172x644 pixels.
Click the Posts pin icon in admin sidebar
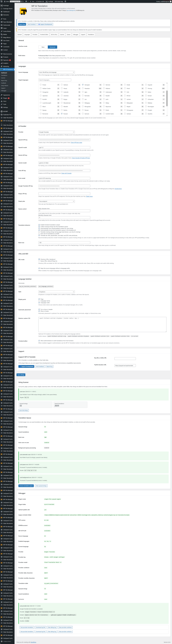tap(2, 19)
